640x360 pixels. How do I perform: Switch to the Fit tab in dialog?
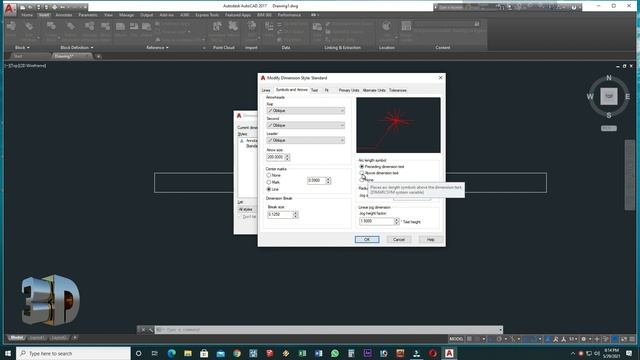click(327, 90)
